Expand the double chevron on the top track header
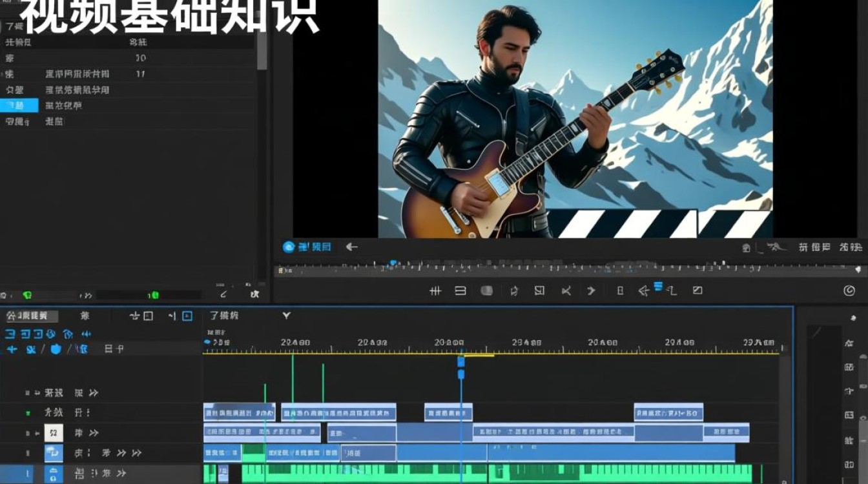 (93, 392)
